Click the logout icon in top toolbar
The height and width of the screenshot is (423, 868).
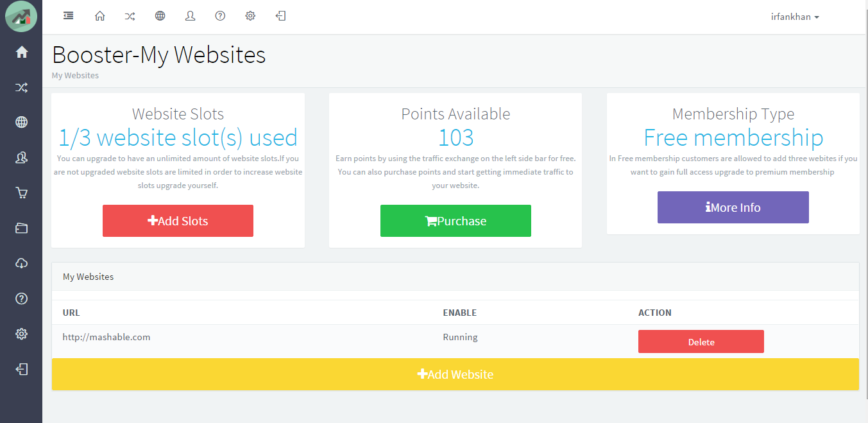click(280, 16)
